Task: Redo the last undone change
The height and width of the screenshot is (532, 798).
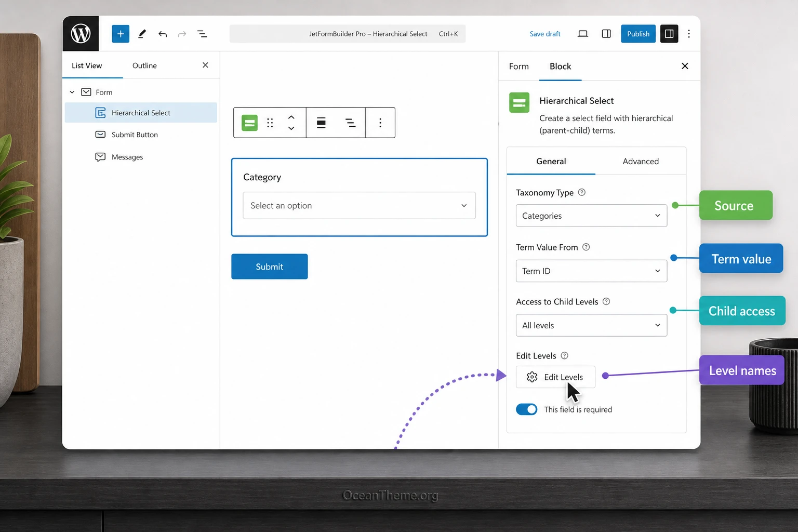Action: point(182,34)
